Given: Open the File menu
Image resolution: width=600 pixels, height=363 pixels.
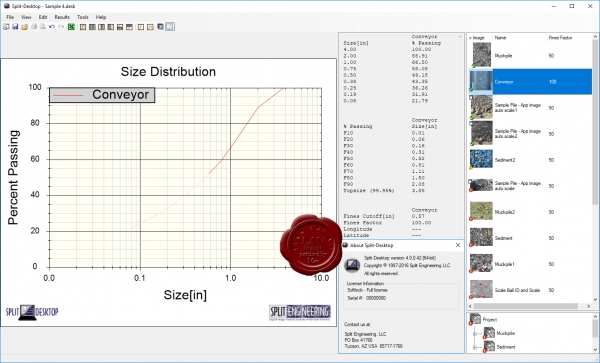Looking at the screenshot, I should pyautogui.click(x=10, y=17).
